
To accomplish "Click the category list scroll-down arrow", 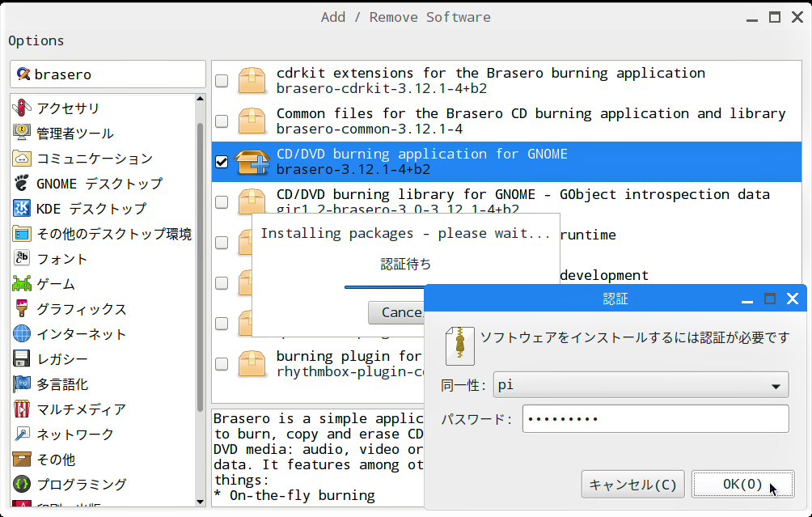I will [201, 502].
